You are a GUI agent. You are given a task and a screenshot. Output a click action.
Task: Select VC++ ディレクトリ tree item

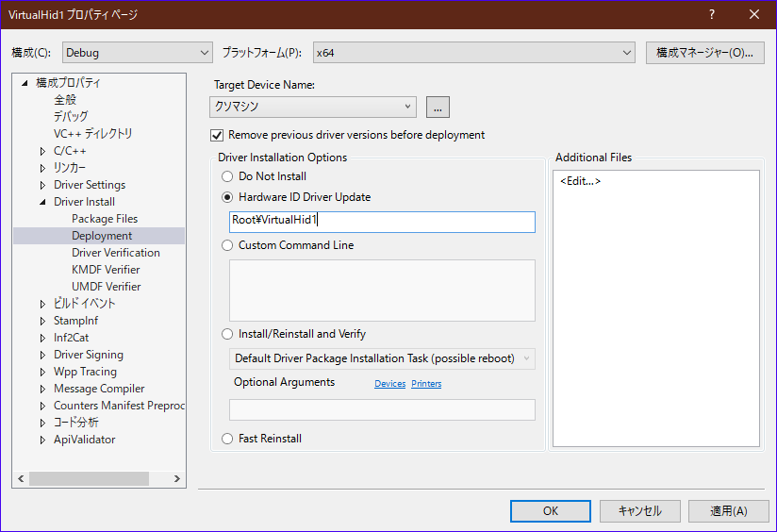(93, 133)
